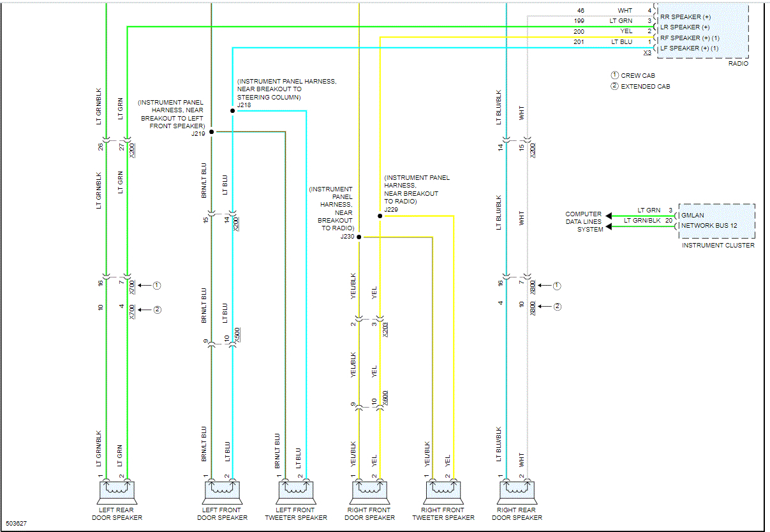This screenshot has height=532, width=770.
Task: Click circuit number 199 near radio
Action: (579, 21)
